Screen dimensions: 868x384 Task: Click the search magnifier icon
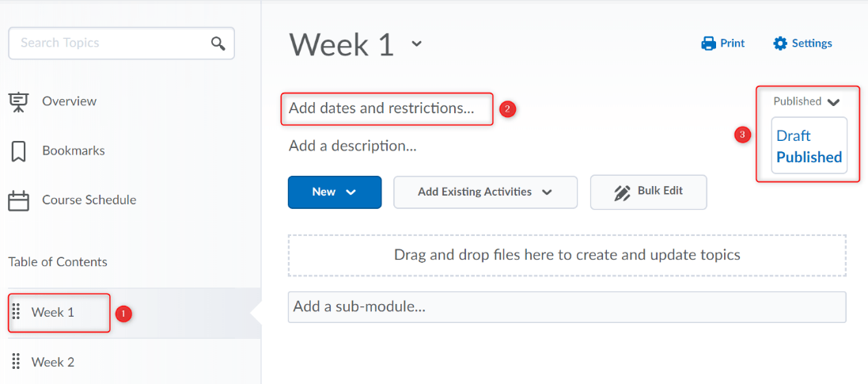coord(218,44)
